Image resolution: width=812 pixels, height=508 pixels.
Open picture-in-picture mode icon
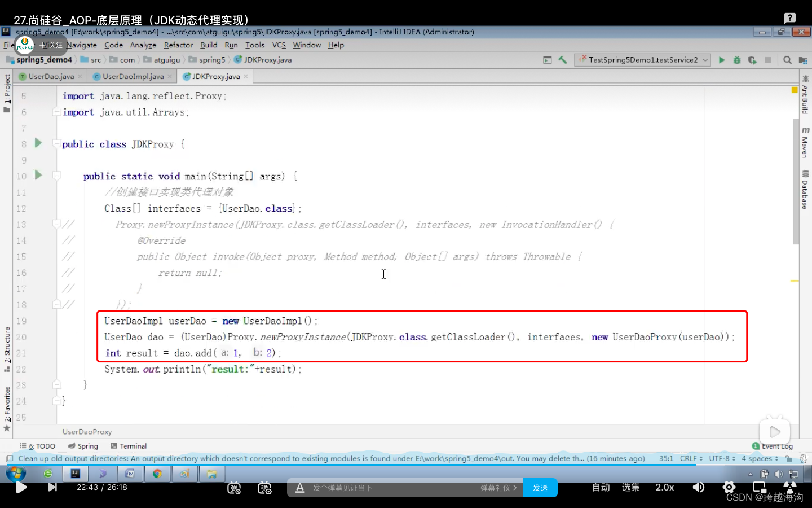[760, 487]
